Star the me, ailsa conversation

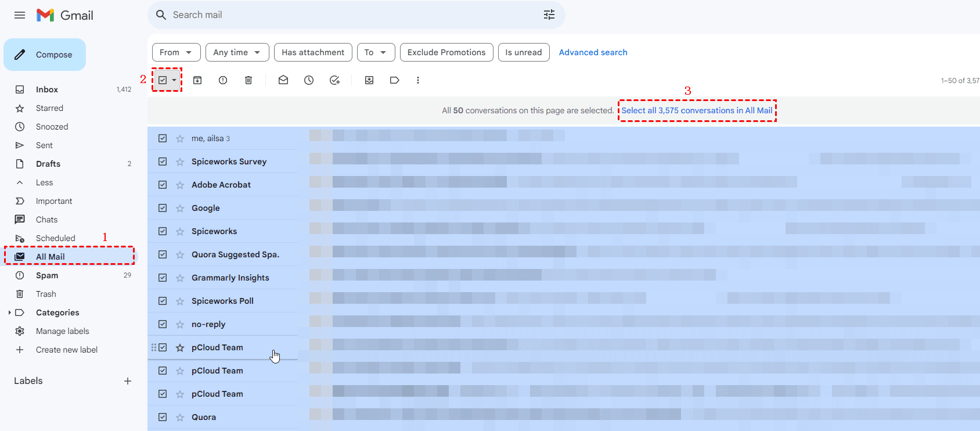180,138
